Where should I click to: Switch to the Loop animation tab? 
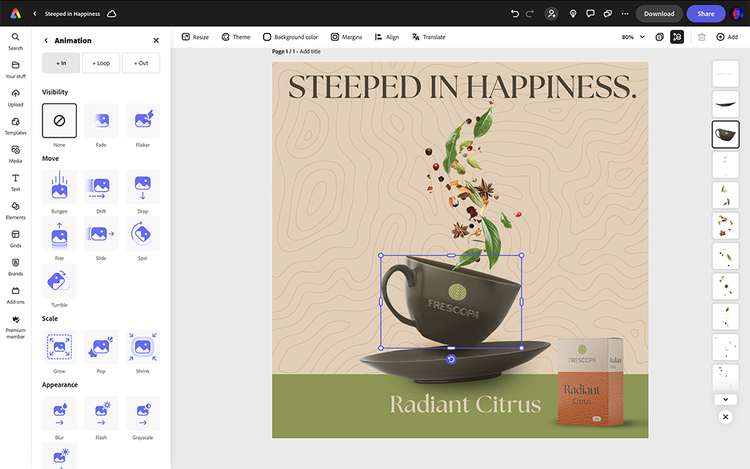pyautogui.click(x=101, y=63)
